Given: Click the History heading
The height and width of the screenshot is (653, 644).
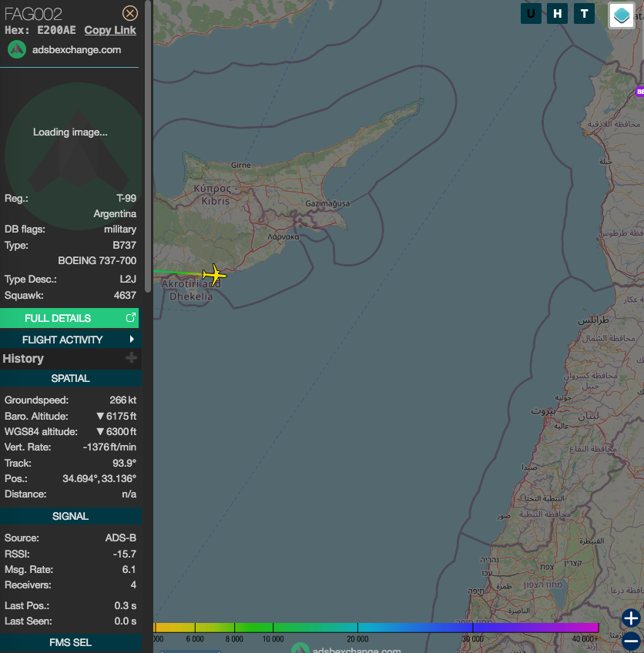Looking at the screenshot, I should 23,359.
